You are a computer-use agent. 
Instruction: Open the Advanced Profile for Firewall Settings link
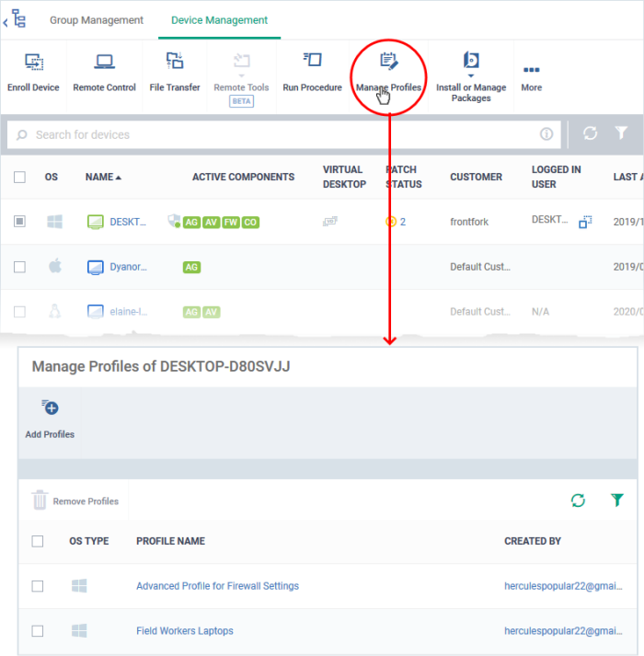(x=217, y=586)
